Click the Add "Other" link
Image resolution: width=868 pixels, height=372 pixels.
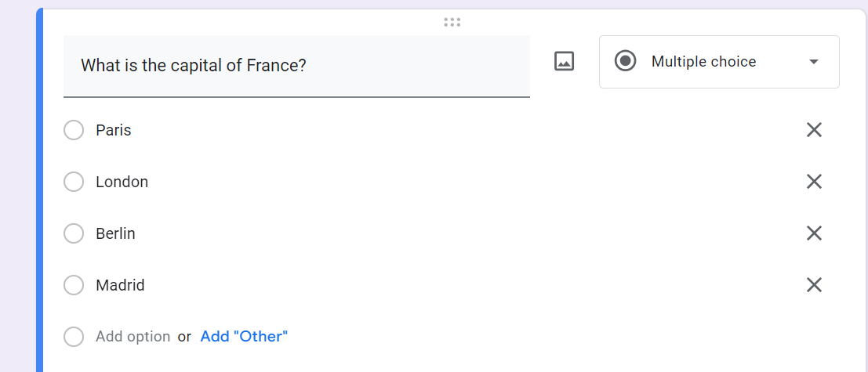click(x=244, y=337)
